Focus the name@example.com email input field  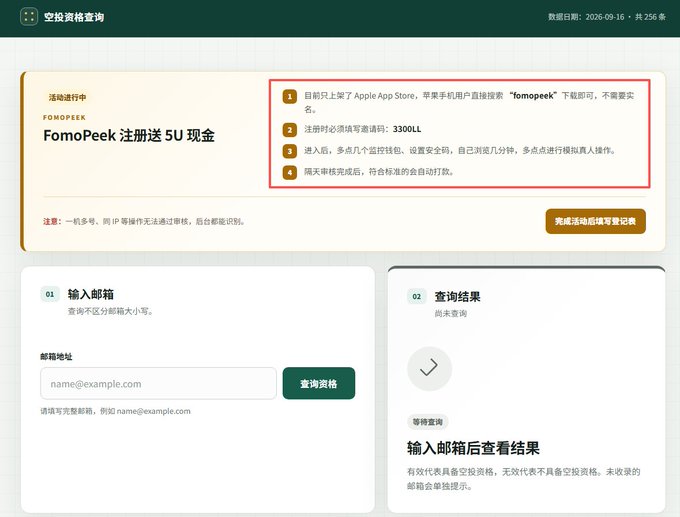(x=158, y=383)
